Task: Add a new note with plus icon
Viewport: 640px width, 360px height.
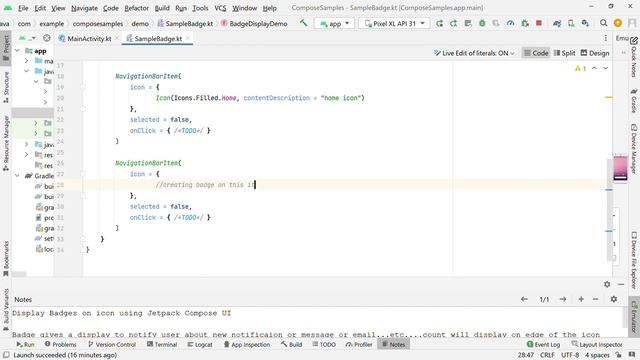Action: 581,299
